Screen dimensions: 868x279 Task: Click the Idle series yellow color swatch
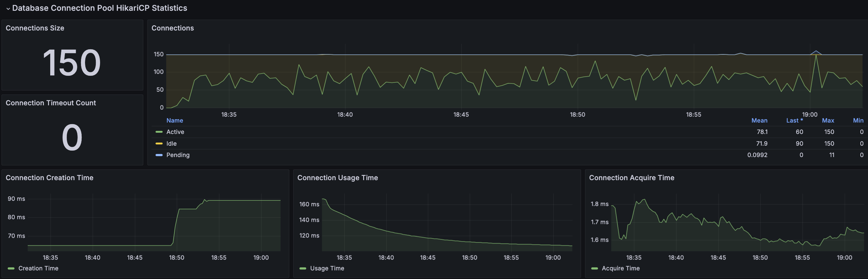tap(159, 144)
